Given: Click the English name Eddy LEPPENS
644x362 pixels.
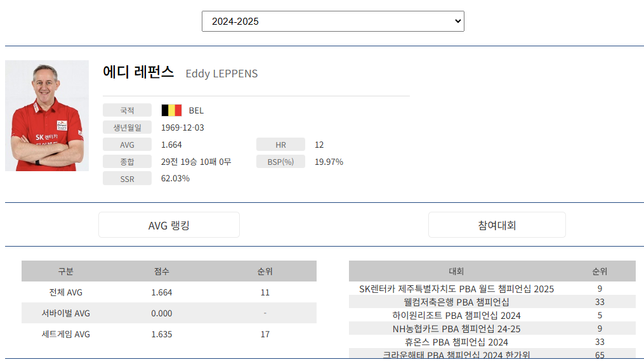Looking at the screenshot, I should pyautogui.click(x=222, y=74).
